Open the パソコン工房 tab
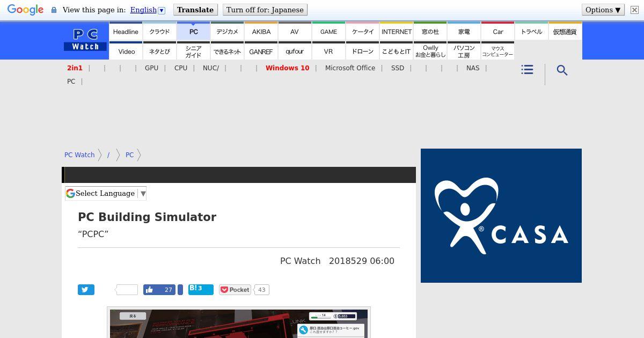The height and width of the screenshot is (338, 644). (x=464, y=52)
